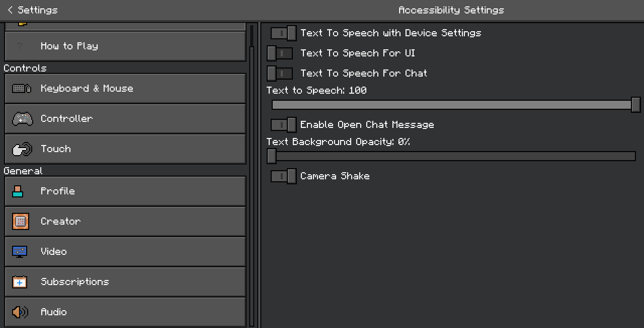644x328 pixels.
Task: Click the pointing hand Touch icon
Action: click(x=22, y=149)
